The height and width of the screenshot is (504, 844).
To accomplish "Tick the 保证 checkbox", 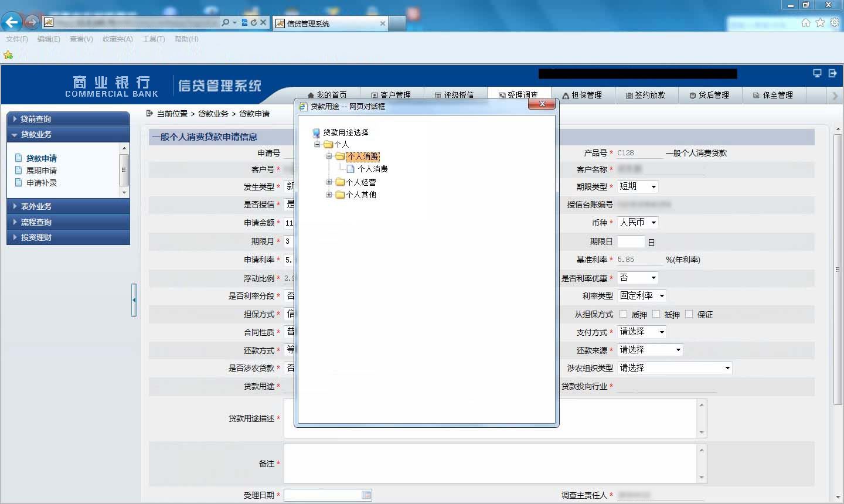I will coord(689,314).
